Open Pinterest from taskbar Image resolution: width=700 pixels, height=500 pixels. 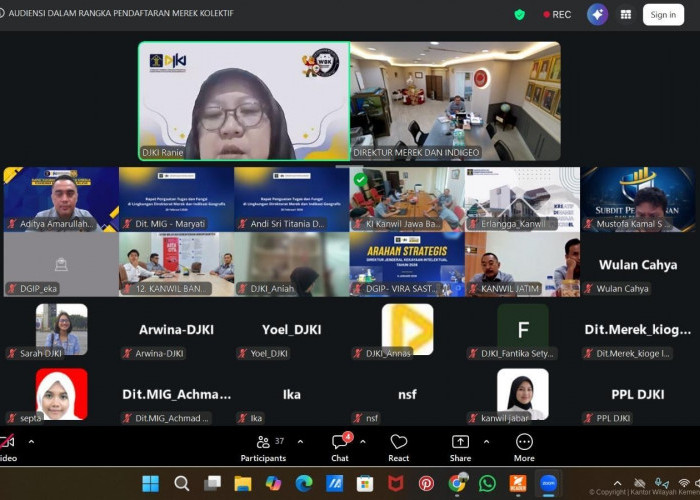click(x=426, y=483)
